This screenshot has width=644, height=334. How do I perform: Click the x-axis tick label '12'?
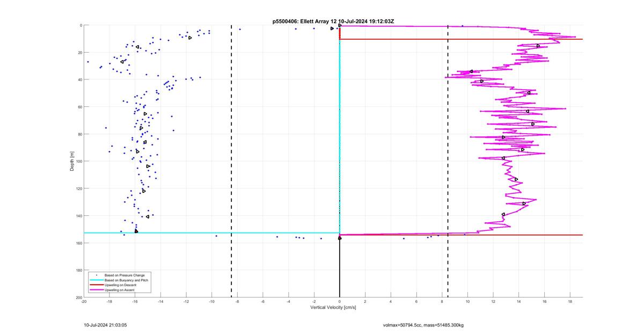[493, 302]
